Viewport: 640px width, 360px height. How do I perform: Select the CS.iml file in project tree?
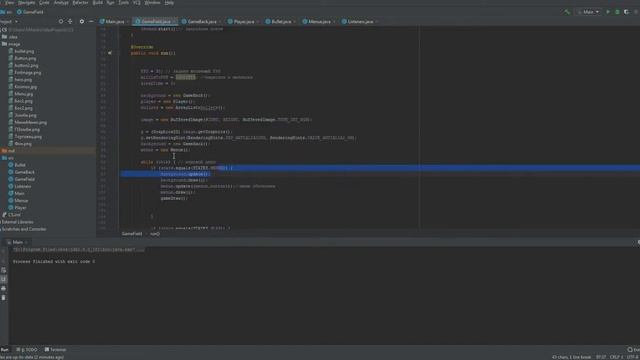pyautogui.click(x=12, y=215)
